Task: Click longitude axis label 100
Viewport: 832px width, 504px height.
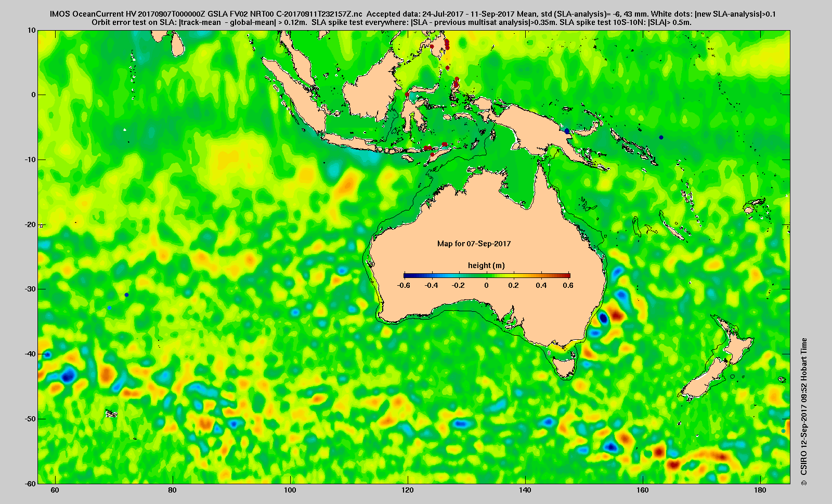Action: coord(290,490)
